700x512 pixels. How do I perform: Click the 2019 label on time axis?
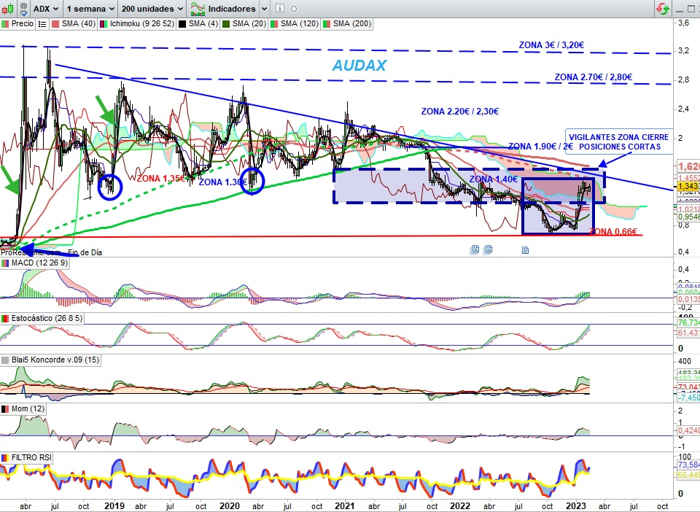click(114, 506)
